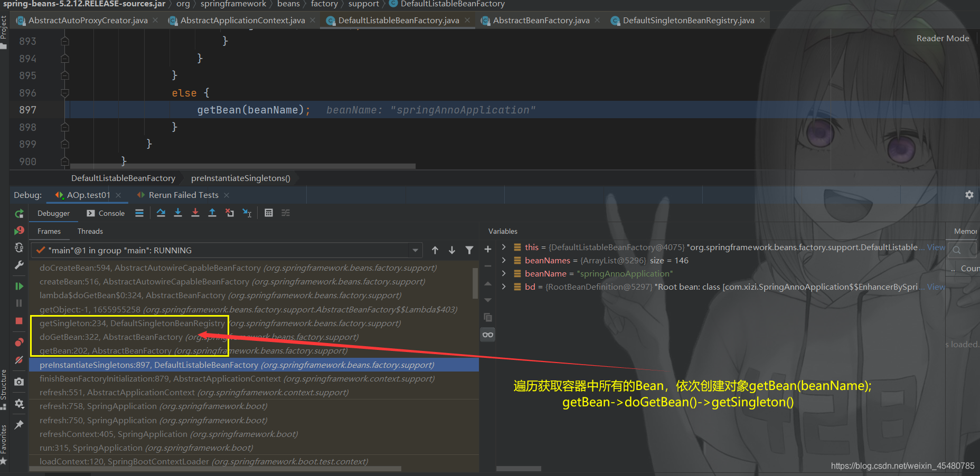980x476 pixels.
Task: Toggle auto-test icon in debug sidebar
Action: [19, 247]
